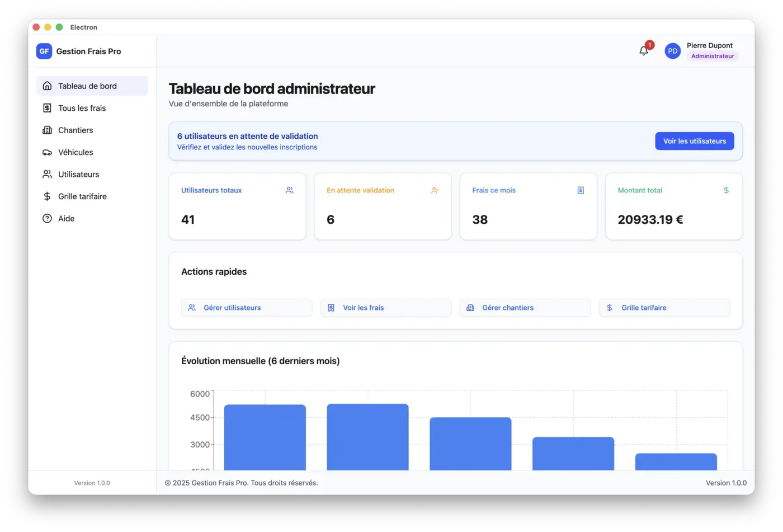Click the '6 utilisateurs en attente de validation' text
The width and height of the screenshot is (783, 532).
click(x=248, y=136)
